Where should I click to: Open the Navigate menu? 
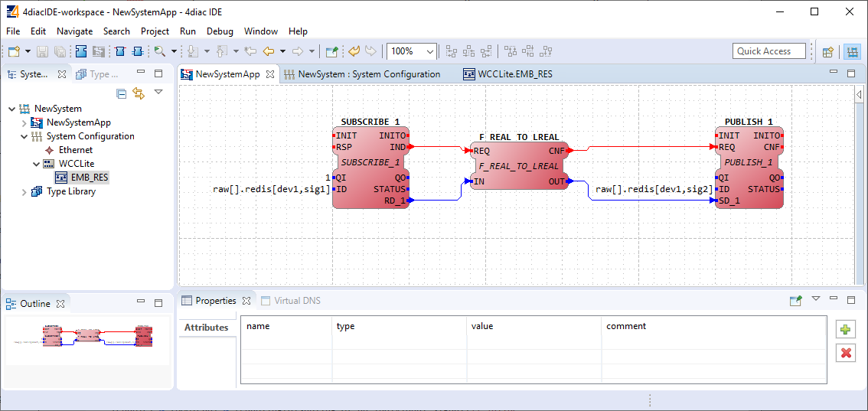75,31
